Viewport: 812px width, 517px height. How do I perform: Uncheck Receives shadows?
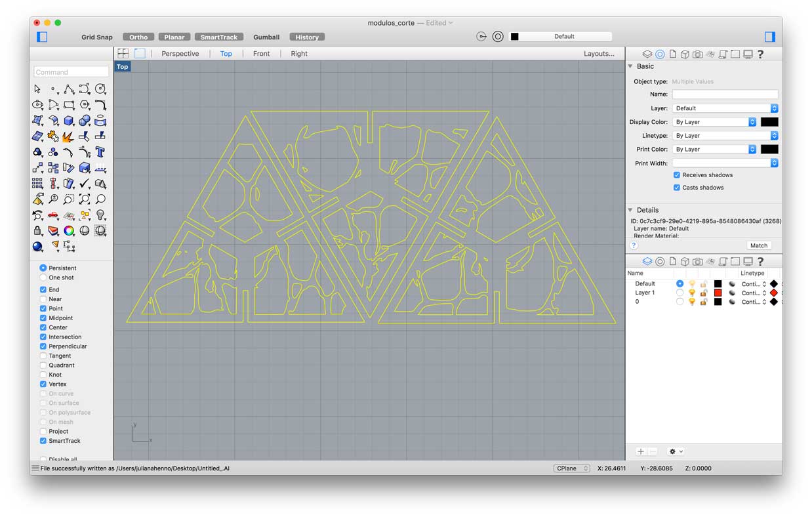[677, 175]
